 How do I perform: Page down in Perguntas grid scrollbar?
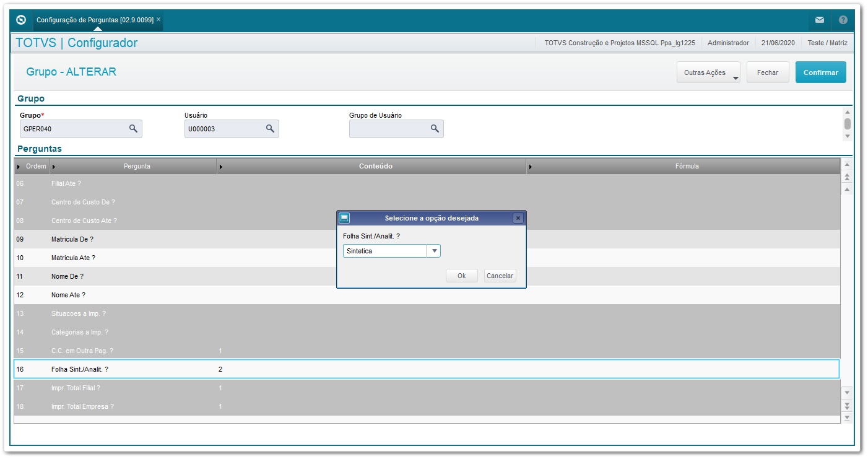coord(847,405)
